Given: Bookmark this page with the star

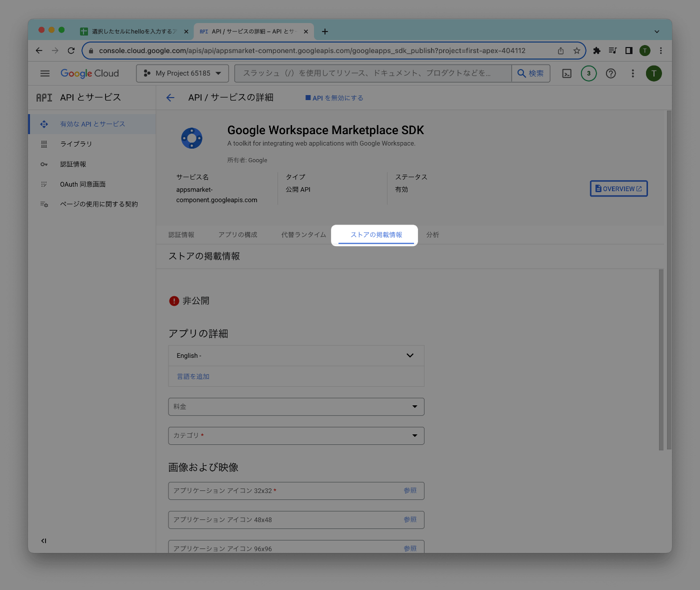Looking at the screenshot, I should click(576, 51).
